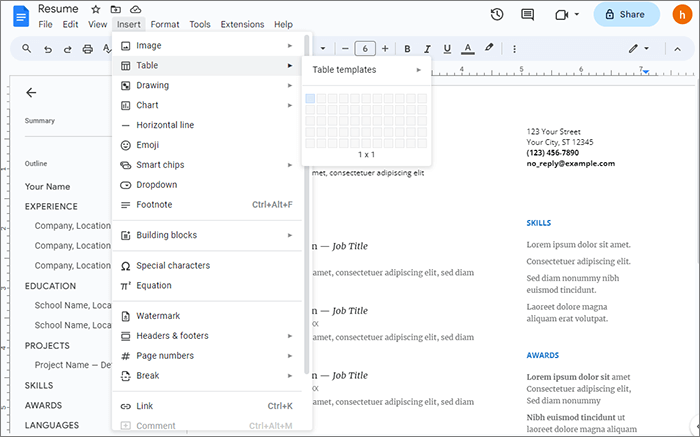Viewport: 700px width, 437px height.
Task: Open font dropdown arrow in toolbar
Action: tap(323, 49)
